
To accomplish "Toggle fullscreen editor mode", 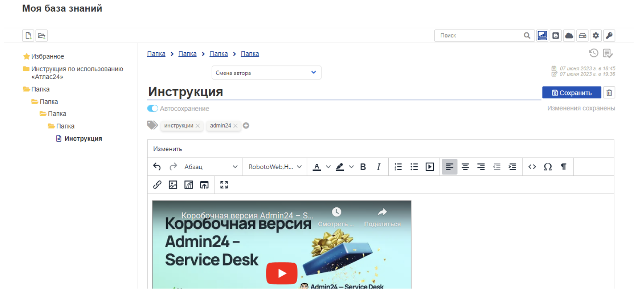I will tap(224, 185).
